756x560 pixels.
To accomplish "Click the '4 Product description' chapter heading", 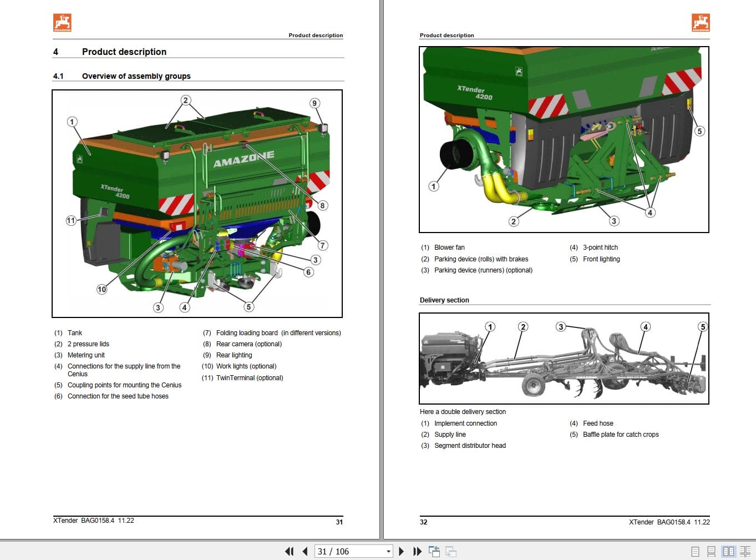I will 110,52.
